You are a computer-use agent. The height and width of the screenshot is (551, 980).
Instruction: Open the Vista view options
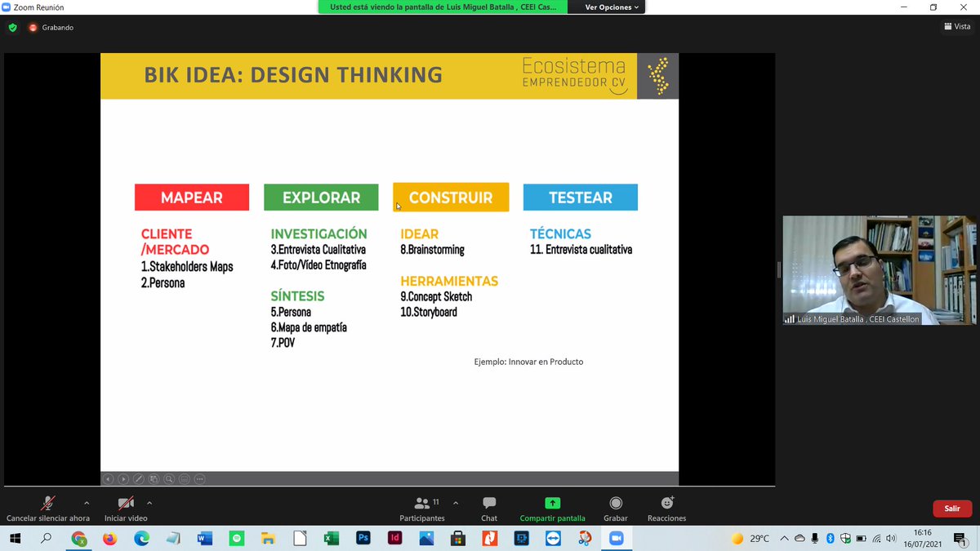point(957,27)
